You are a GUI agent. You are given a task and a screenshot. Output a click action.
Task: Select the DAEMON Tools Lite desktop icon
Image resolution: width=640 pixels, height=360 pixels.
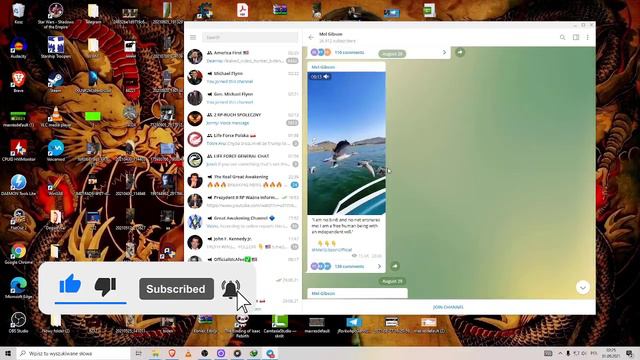(x=18, y=185)
